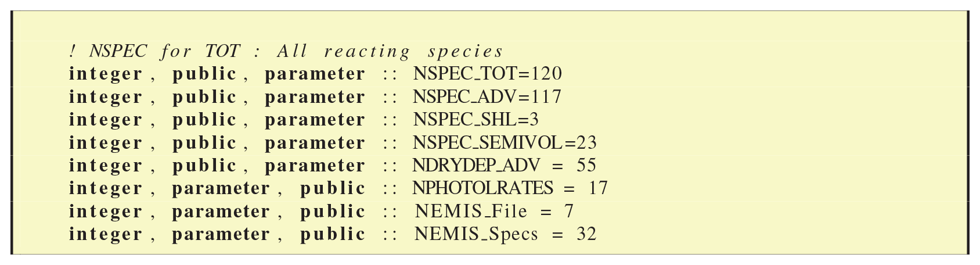
Task: Click the NSPEC_TOT=120 declaration
Action: (487, 74)
